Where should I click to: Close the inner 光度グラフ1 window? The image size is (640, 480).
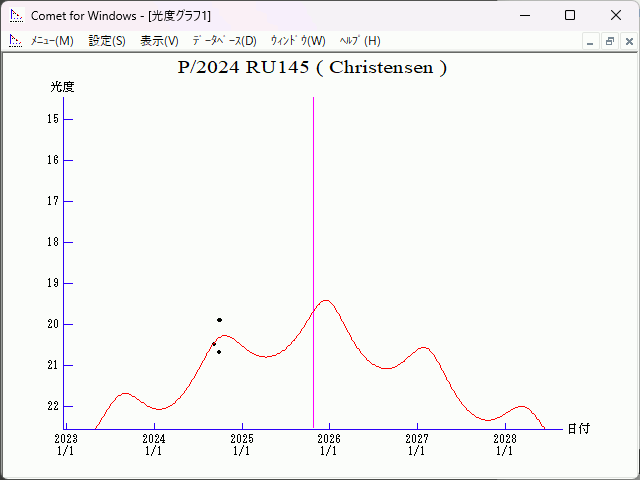coord(628,41)
